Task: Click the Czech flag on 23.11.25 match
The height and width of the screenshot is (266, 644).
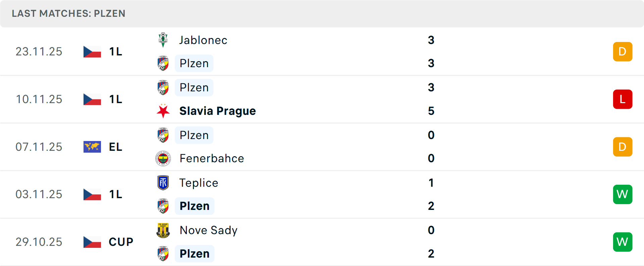Action: (x=92, y=52)
